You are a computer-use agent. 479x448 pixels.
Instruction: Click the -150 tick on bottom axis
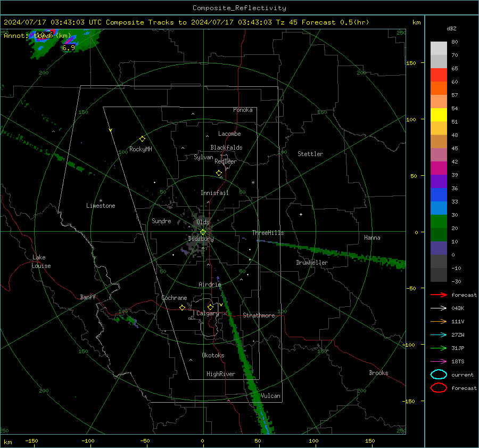pyautogui.click(x=31, y=441)
